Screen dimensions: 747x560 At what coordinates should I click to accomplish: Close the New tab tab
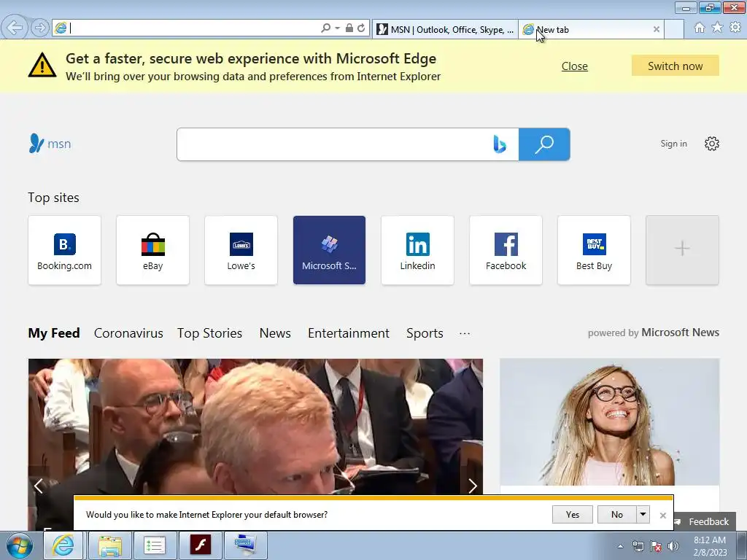coord(657,29)
